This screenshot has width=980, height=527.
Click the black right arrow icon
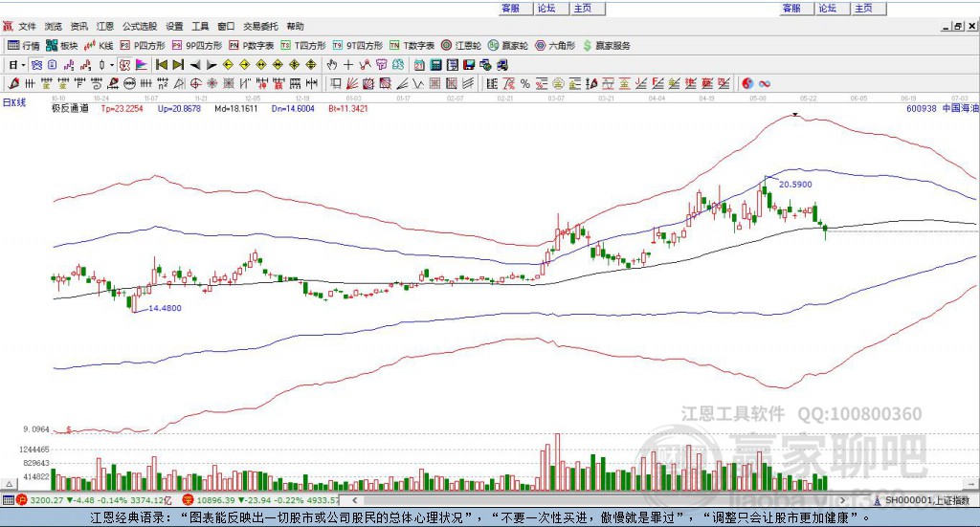(x=212, y=65)
